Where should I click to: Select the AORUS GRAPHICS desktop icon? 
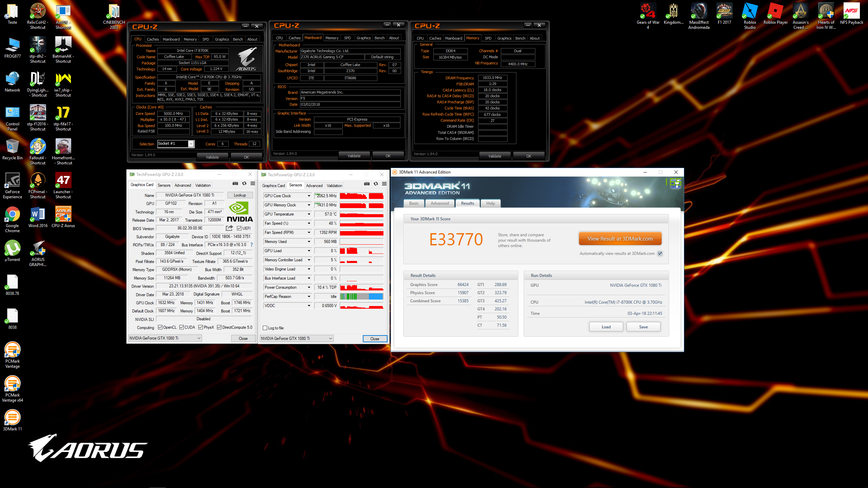pyautogui.click(x=38, y=253)
